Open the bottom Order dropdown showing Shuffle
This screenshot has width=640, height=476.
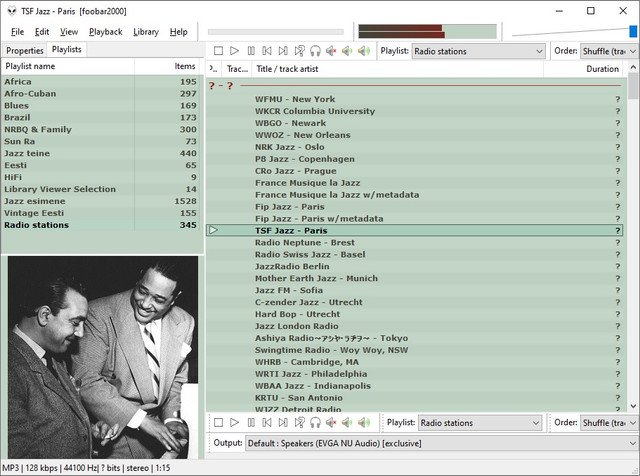(609, 423)
